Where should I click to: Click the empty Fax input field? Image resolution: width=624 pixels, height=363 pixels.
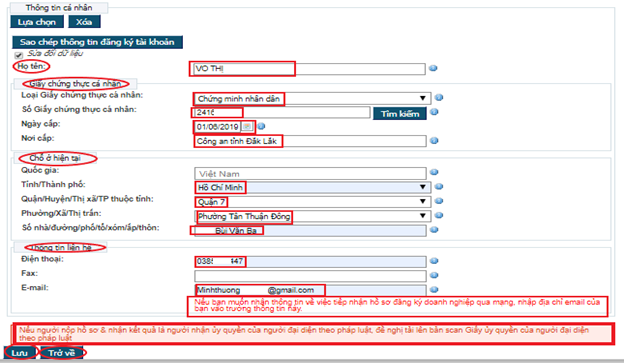pyautogui.click(x=310, y=276)
